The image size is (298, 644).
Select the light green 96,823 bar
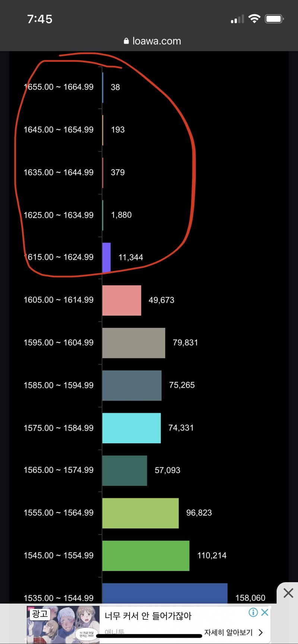pyautogui.click(x=140, y=513)
